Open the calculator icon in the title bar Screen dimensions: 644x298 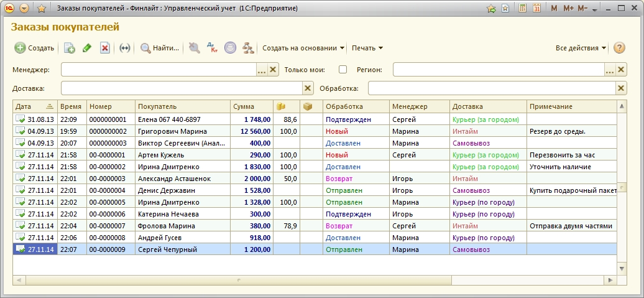[x=522, y=8]
